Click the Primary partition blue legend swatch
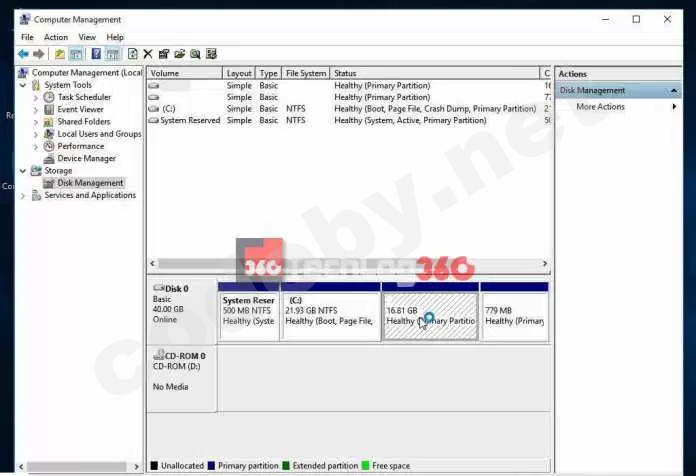Image resolution: width=696 pixels, height=476 pixels. (x=211, y=466)
